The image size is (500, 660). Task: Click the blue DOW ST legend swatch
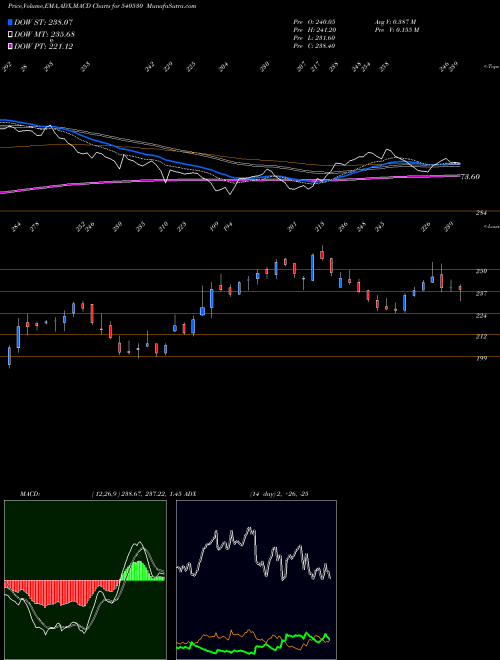point(10,22)
